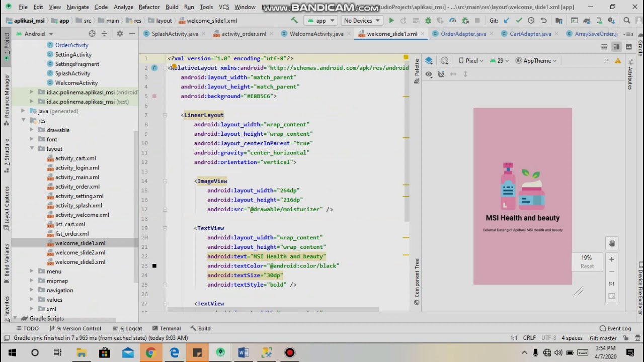Select OrderActivity in the project tree
The height and width of the screenshot is (362, 644).
click(x=71, y=45)
